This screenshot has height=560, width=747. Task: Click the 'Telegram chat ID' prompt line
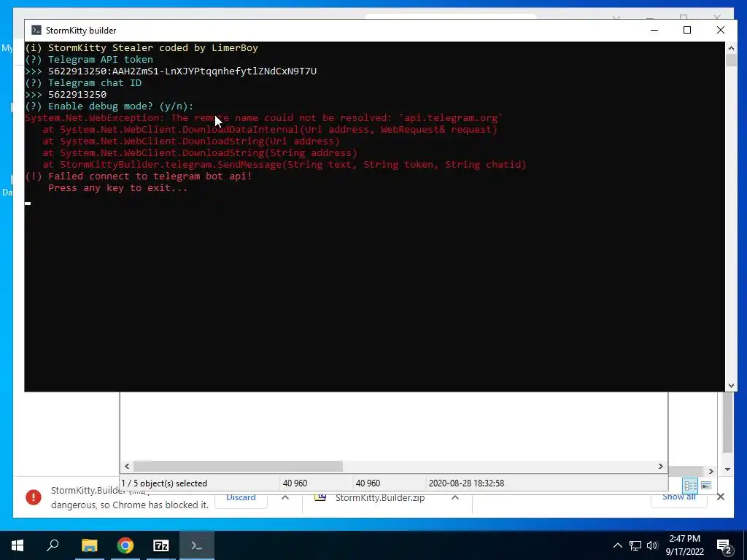coord(83,83)
